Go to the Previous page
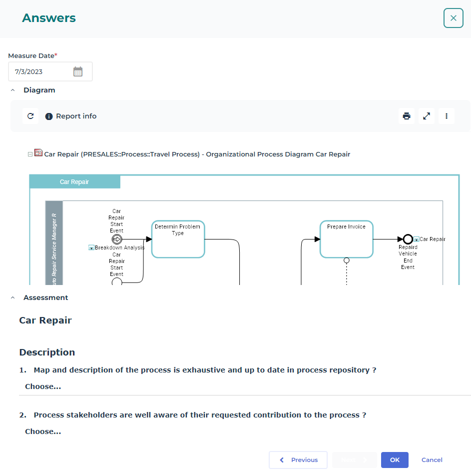This screenshot has height=476, width=471. [298, 460]
